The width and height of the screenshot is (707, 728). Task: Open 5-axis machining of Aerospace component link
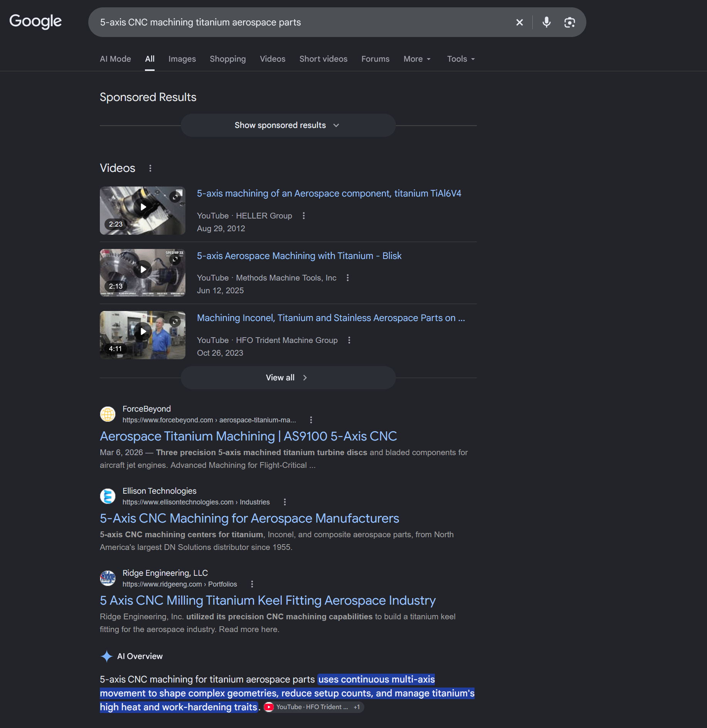coord(329,193)
